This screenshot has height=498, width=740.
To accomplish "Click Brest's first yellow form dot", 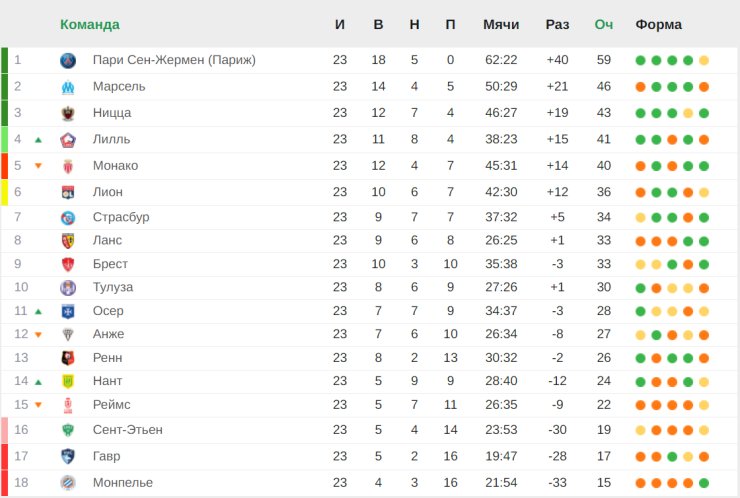I will tap(640, 264).
